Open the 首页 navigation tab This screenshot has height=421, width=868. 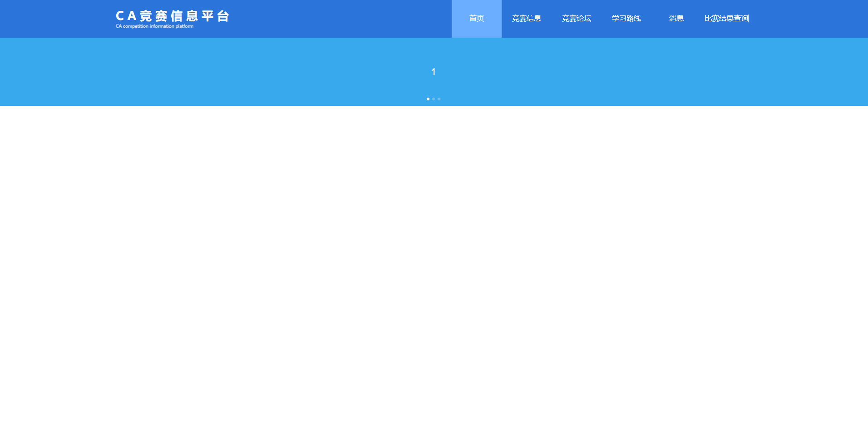coord(477,19)
